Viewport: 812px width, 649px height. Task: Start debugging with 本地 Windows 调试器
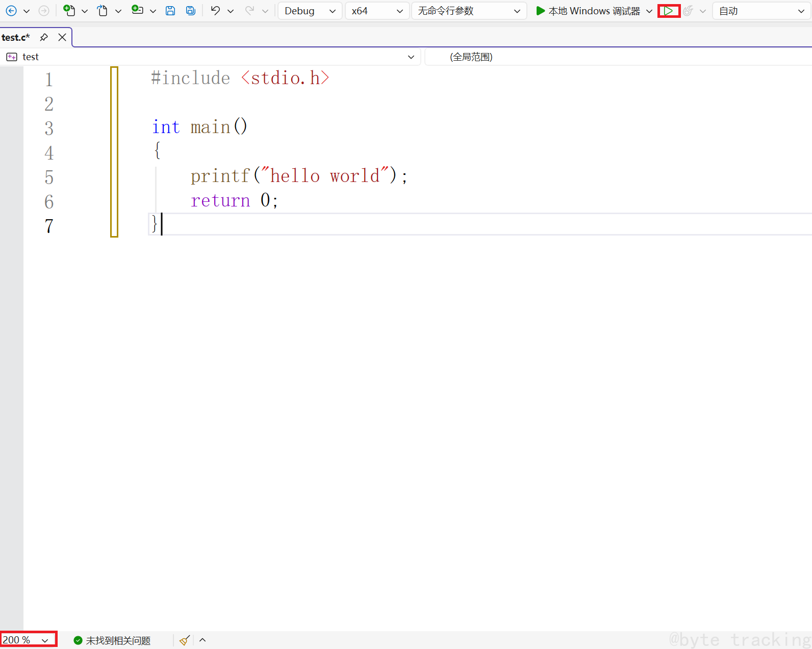(588, 11)
